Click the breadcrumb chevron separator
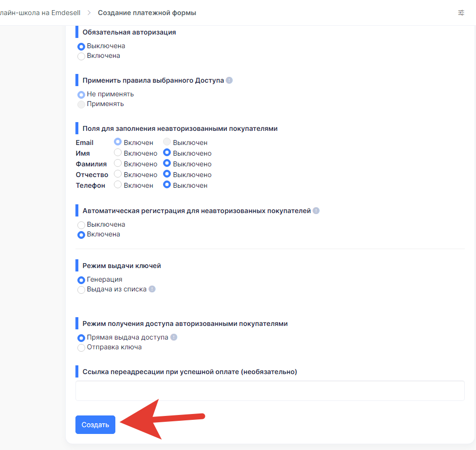 (x=89, y=13)
